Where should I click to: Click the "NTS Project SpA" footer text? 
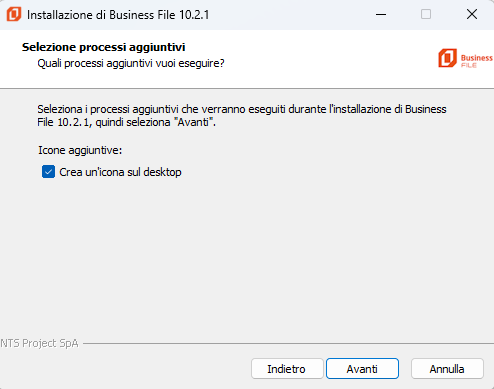pyautogui.click(x=39, y=343)
